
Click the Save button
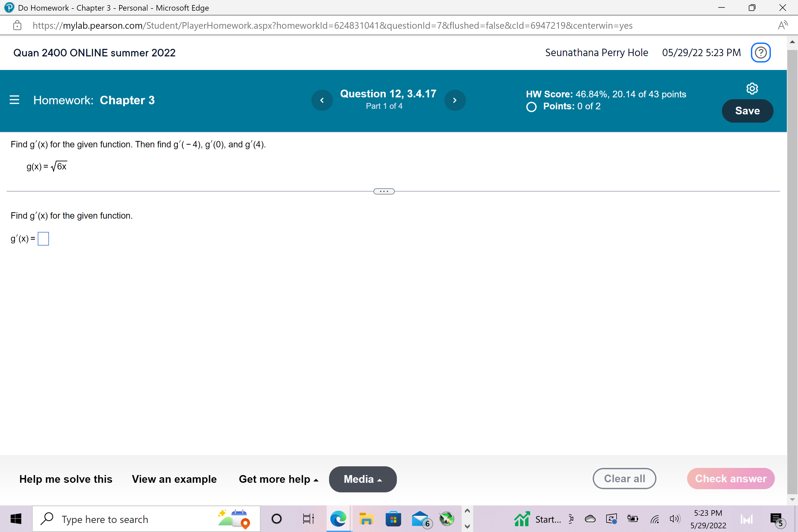[x=747, y=111]
